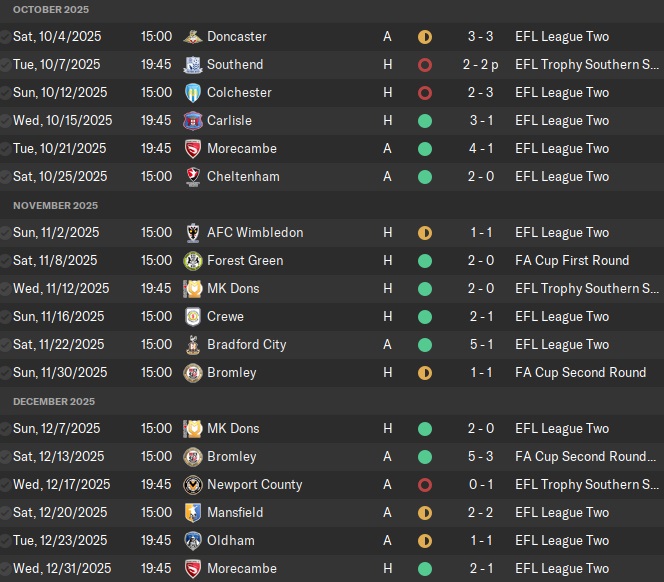
Task: Select the Sat, 10/4/2025 fixture date
Action: click(x=57, y=37)
